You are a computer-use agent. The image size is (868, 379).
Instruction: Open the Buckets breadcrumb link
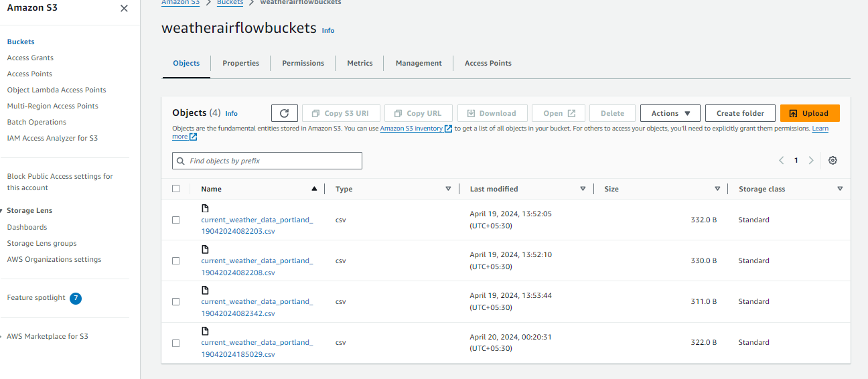click(230, 3)
